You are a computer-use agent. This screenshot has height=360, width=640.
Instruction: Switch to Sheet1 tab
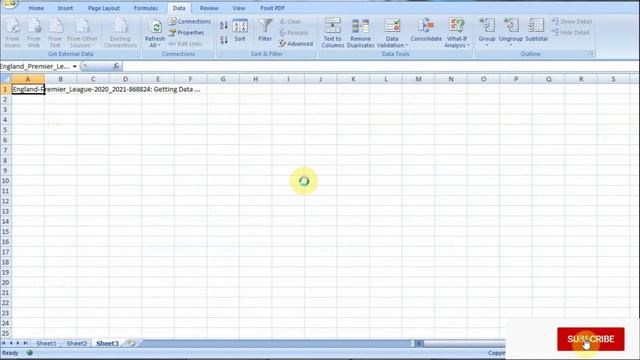pos(46,343)
